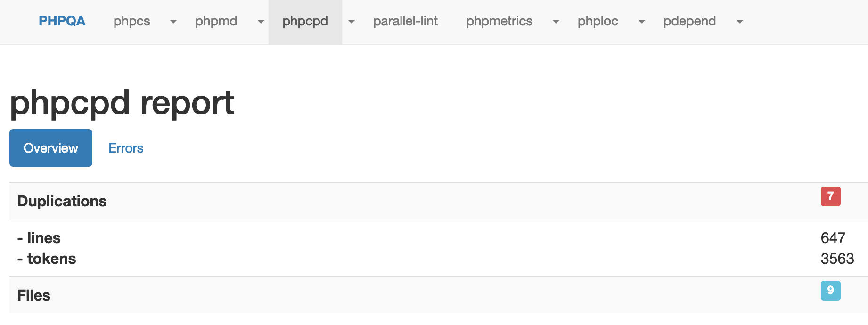The image size is (868, 325).
Task: Switch to the Errors tab
Action: click(x=126, y=148)
